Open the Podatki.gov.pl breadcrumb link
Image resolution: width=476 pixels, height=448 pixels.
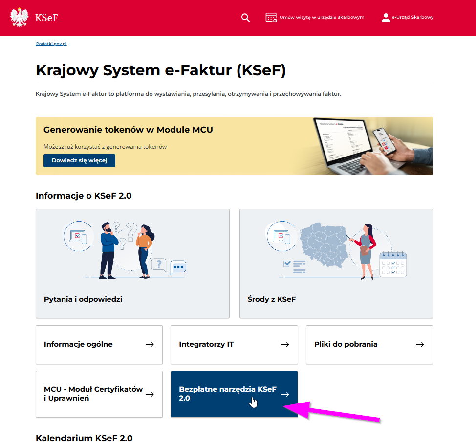coord(51,44)
